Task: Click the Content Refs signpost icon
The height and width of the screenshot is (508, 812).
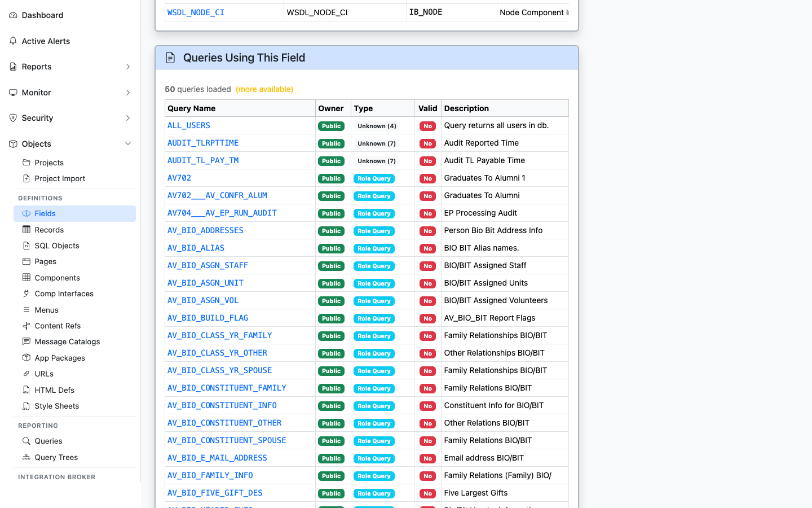Action: point(27,326)
